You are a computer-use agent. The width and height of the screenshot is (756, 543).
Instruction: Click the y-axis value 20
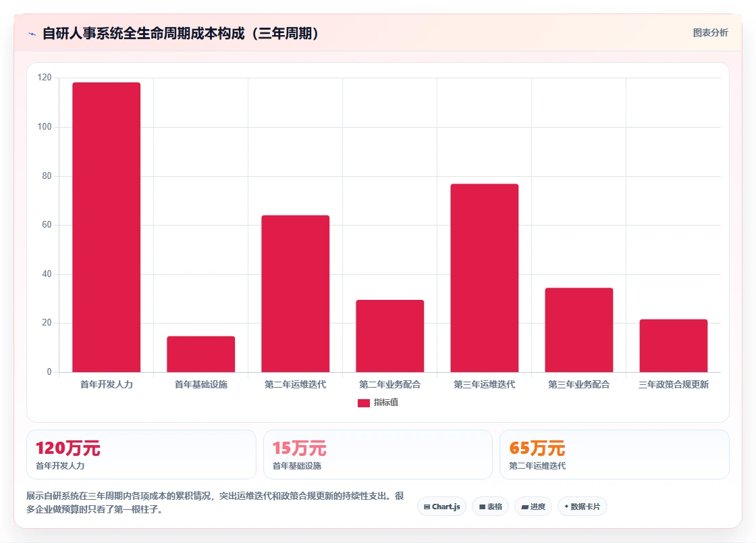(x=47, y=323)
